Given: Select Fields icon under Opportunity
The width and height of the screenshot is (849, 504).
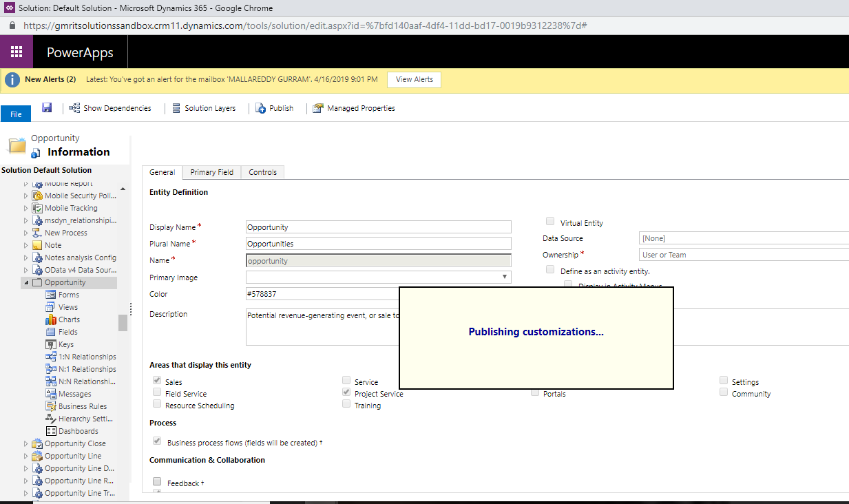Looking at the screenshot, I should pos(51,332).
